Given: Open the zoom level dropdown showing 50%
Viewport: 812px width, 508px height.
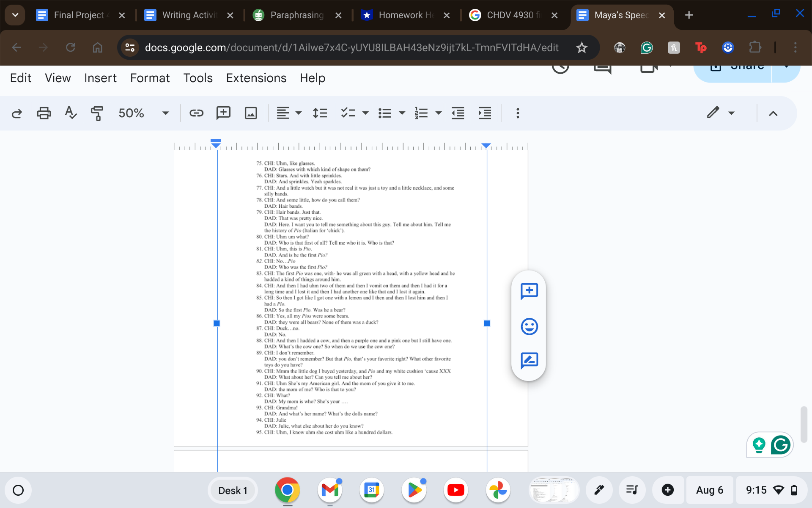Looking at the screenshot, I should coord(144,113).
